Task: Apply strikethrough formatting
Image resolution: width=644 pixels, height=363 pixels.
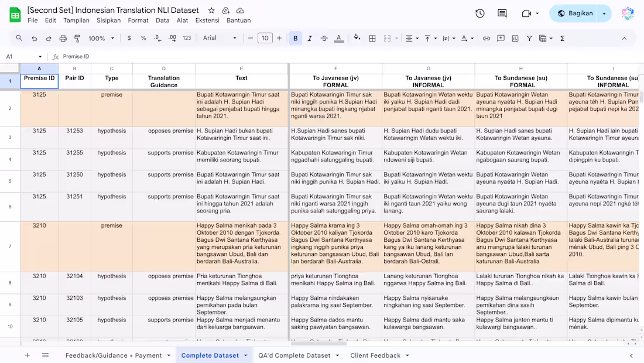Action: pos(324,38)
